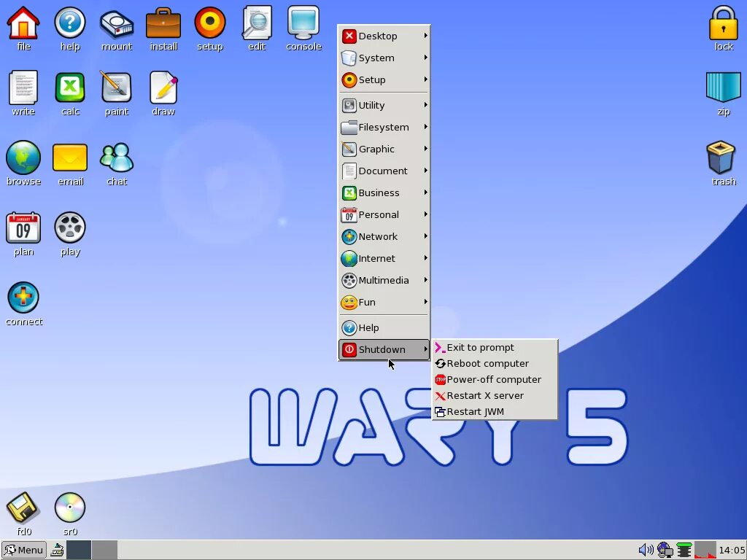Viewport: 747px width, 560px height.
Task: Choose Exit to prompt
Action: pyautogui.click(x=495, y=348)
